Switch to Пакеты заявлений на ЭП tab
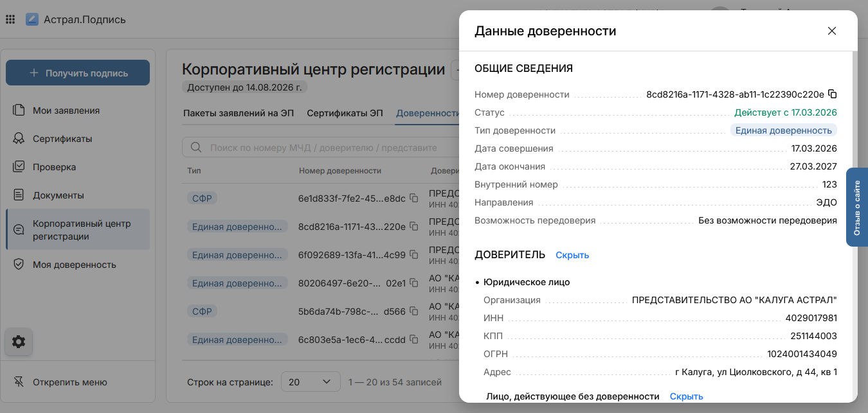Image resolution: width=868 pixels, height=413 pixels. [x=238, y=113]
